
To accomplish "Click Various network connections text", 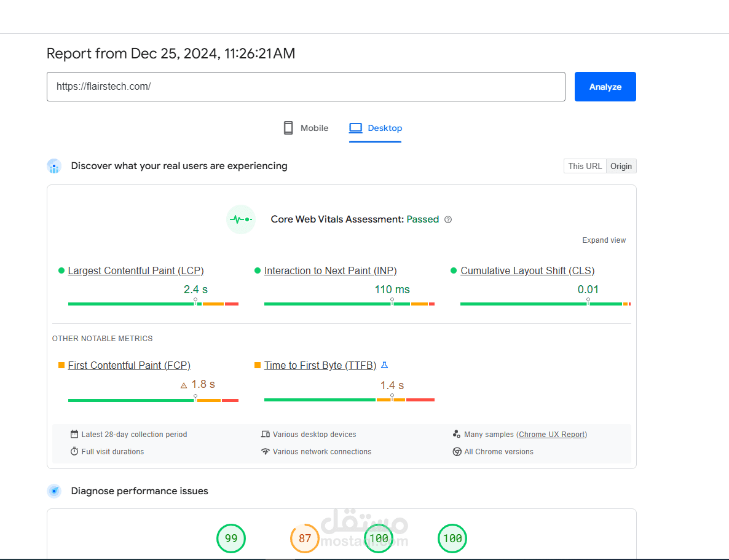I will pyautogui.click(x=322, y=452).
